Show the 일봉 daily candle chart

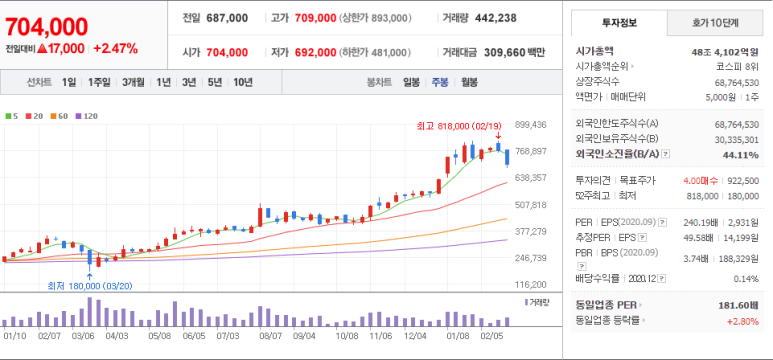point(411,82)
